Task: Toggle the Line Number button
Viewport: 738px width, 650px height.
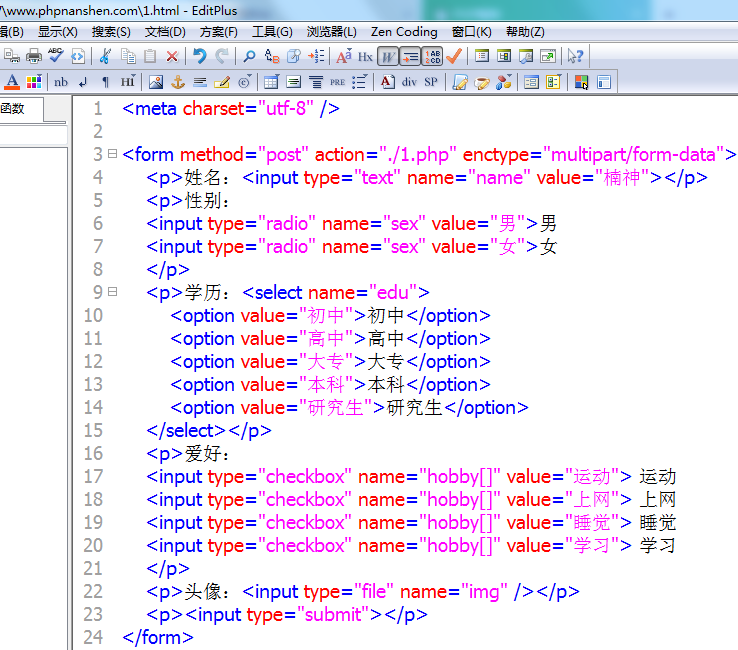Action: [x=432, y=57]
